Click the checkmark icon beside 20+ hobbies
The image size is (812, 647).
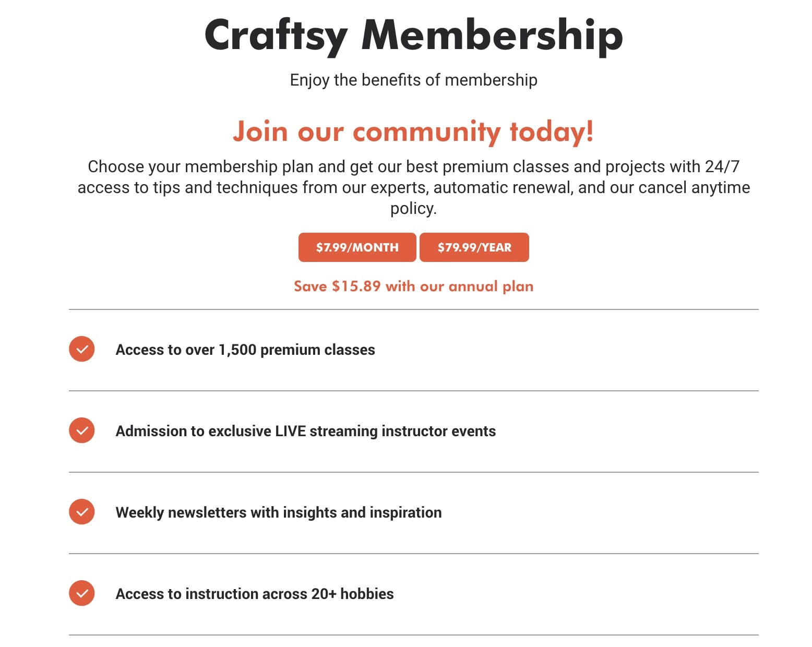click(x=82, y=593)
